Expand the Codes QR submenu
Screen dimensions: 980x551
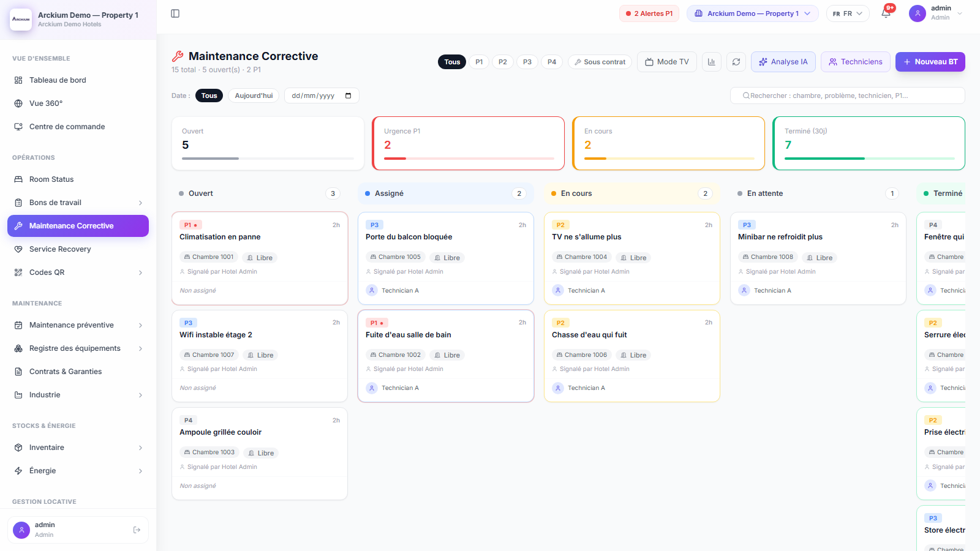(140, 272)
